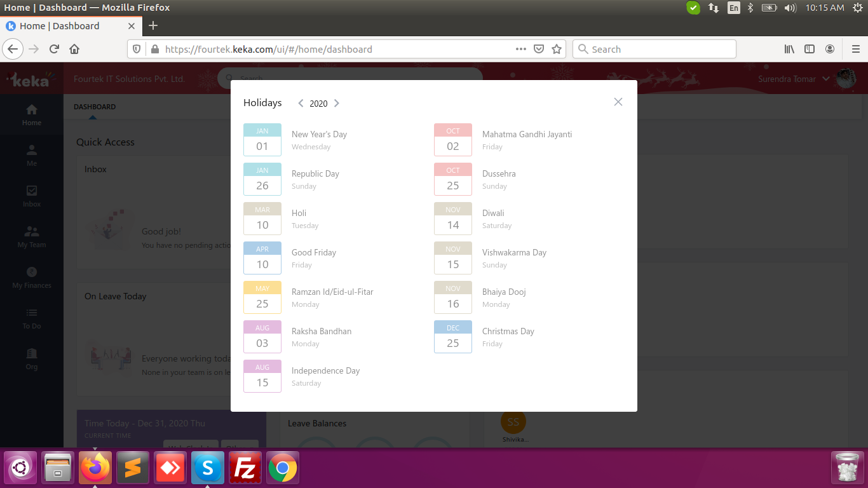Image resolution: width=868 pixels, height=488 pixels.
Task: Go to previous year in Holidays
Action: [x=301, y=104]
